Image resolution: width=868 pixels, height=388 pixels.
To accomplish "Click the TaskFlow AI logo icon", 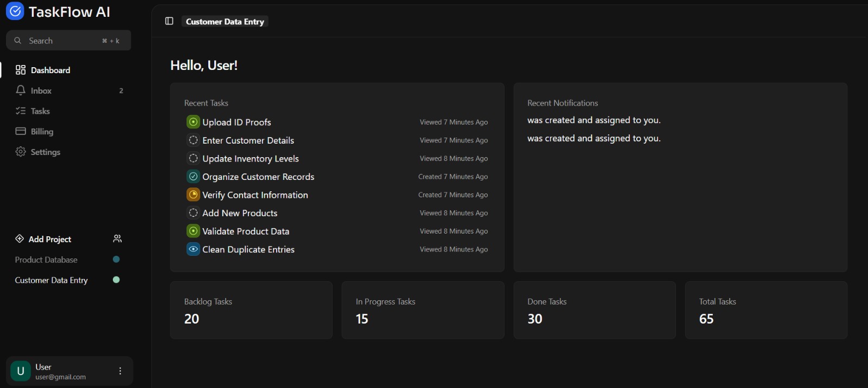I will coord(15,11).
